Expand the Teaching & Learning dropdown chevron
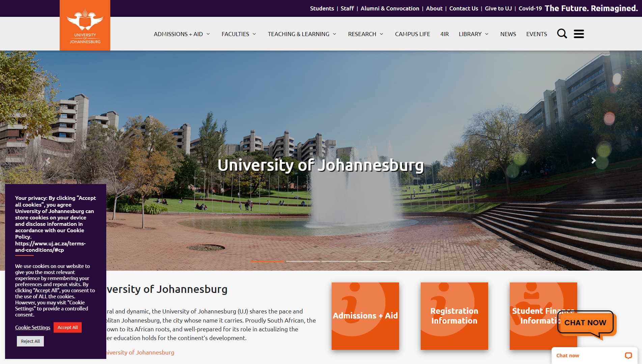This screenshot has height=364, width=642. point(335,34)
